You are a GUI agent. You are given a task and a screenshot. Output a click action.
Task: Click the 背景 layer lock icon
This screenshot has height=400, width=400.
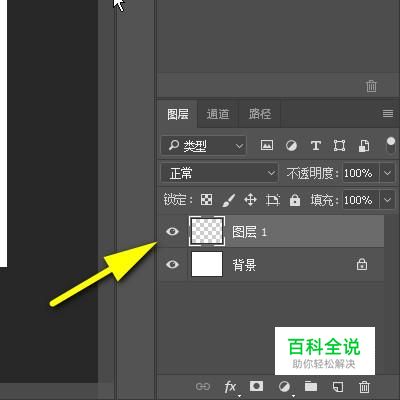click(x=362, y=264)
